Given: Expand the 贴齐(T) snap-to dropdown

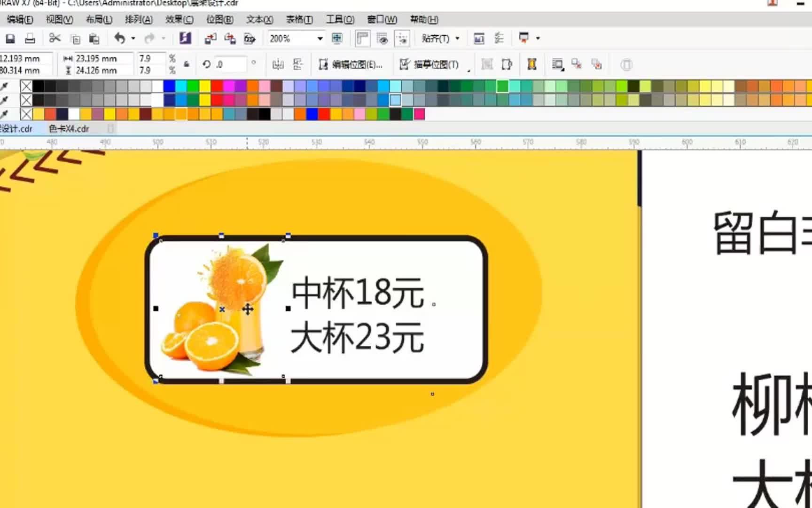Looking at the screenshot, I should click(x=458, y=39).
